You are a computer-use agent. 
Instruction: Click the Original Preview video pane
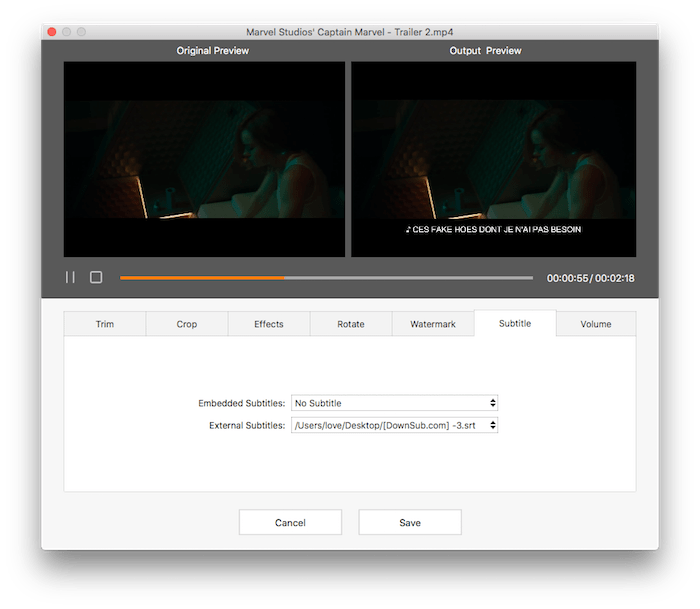(x=204, y=159)
